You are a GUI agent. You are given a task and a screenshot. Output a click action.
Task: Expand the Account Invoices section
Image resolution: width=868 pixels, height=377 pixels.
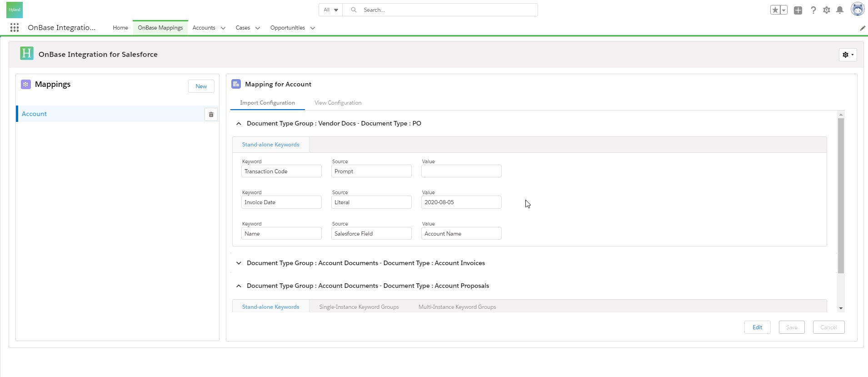[x=239, y=263]
